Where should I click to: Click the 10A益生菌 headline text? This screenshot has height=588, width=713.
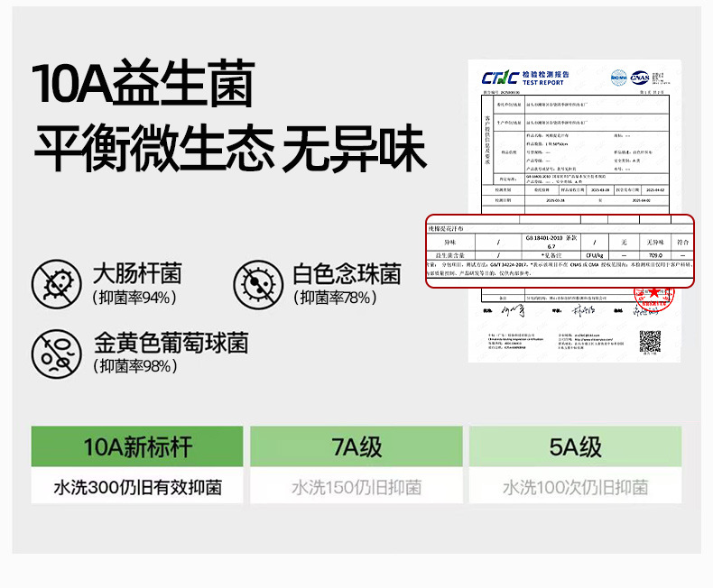[143, 85]
